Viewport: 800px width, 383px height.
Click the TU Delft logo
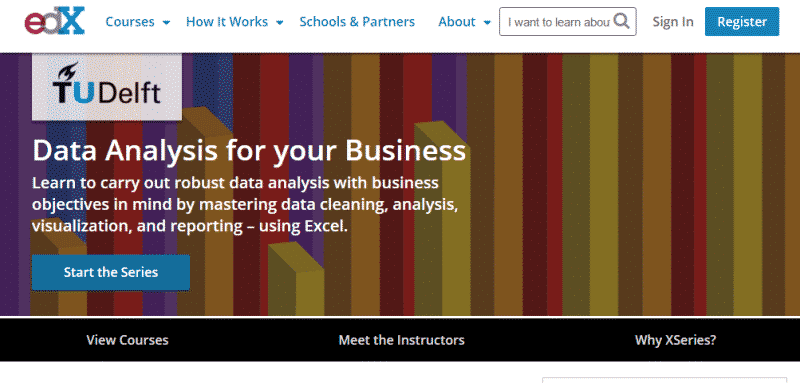(x=107, y=87)
